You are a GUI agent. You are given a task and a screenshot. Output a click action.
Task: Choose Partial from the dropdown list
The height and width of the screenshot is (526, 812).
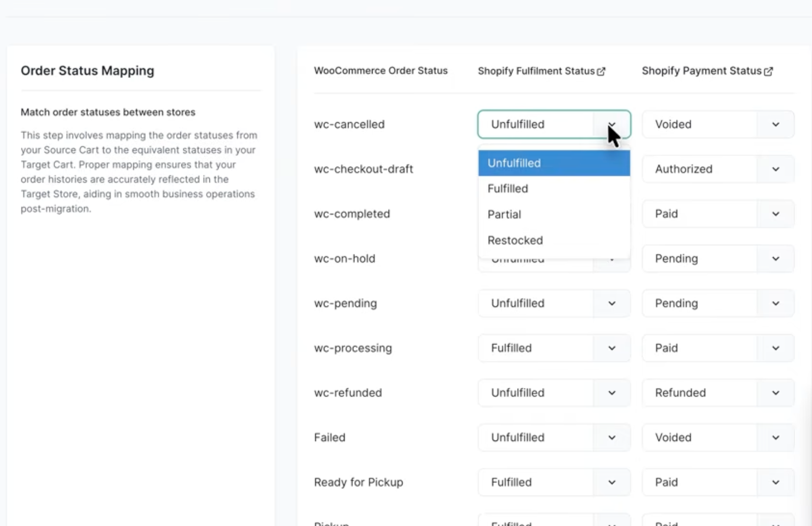554,214
